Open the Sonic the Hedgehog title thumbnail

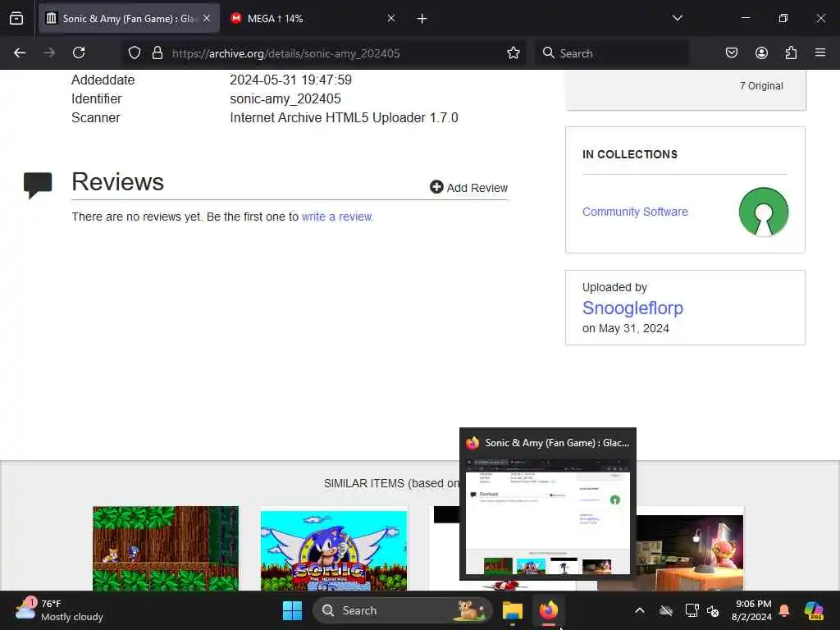334,550
